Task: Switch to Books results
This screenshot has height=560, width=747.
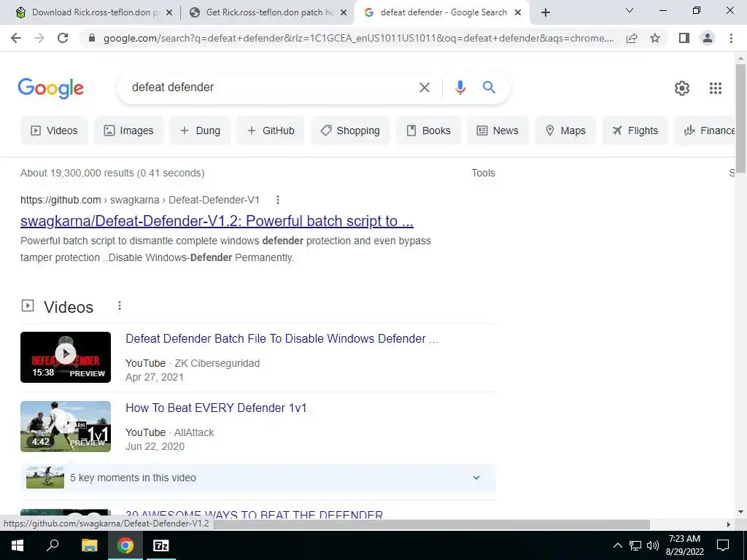Action: point(428,131)
